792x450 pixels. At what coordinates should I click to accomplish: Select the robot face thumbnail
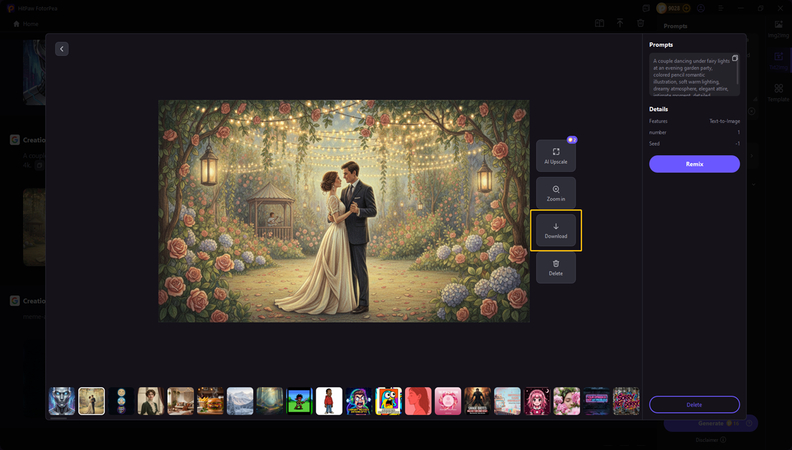(x=62, y=401)
